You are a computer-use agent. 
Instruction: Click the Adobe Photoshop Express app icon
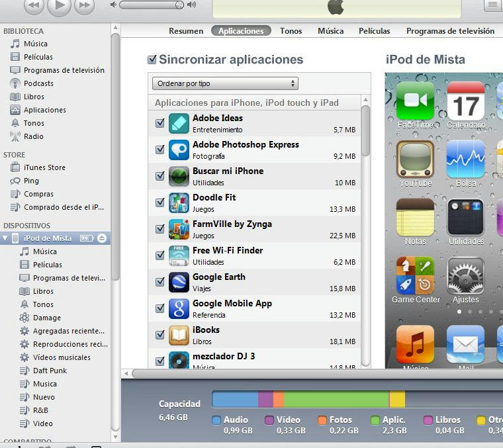coord(179,150)
